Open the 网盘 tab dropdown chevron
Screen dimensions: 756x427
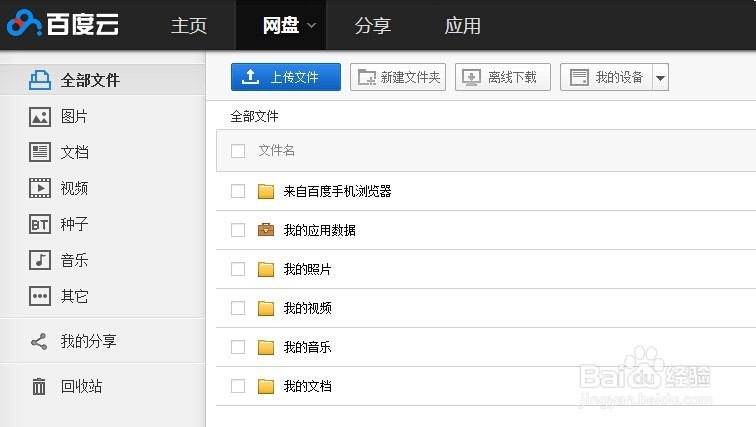tap(311, 26)
